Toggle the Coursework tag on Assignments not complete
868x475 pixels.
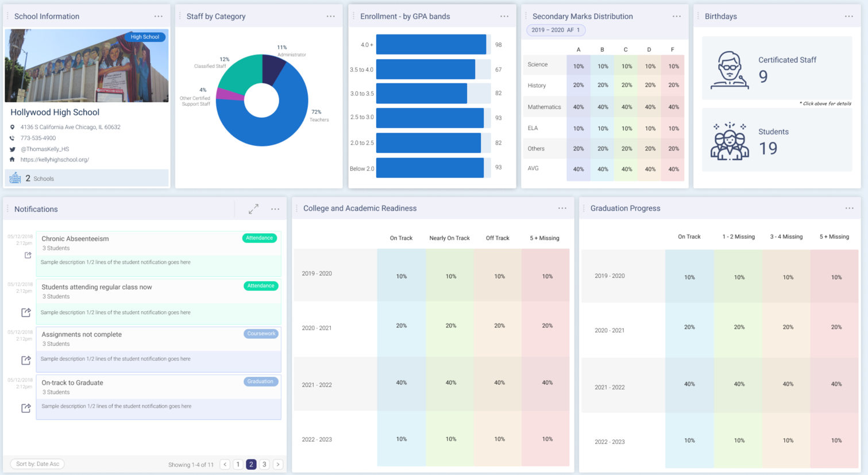tap(261, 333)
